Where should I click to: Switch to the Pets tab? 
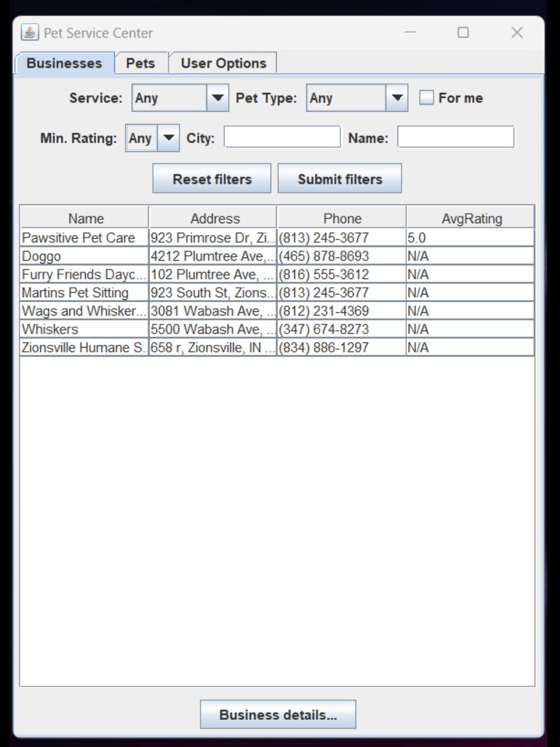tap(140, 63)
